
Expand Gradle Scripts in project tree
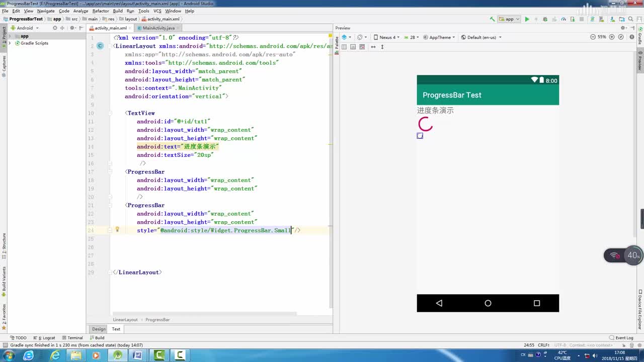click(10, 43)
